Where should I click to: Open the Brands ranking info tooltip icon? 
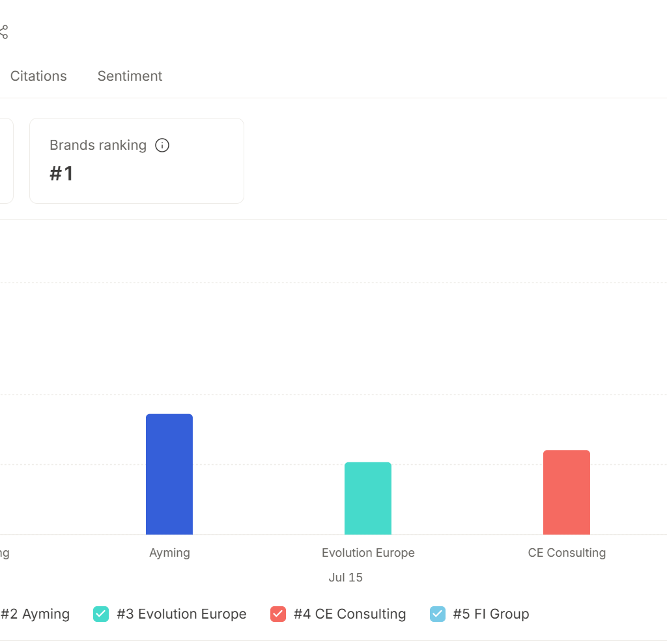pyautogui.click(x=162, y=145)
